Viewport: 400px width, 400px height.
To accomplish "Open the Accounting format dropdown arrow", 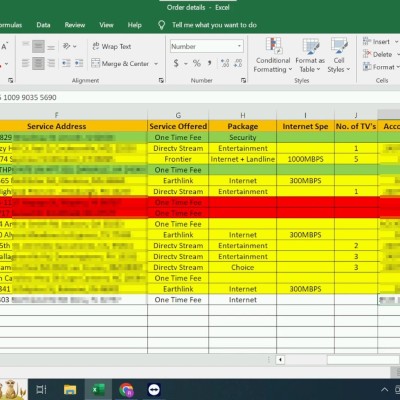I will click(x=186, y=64).
